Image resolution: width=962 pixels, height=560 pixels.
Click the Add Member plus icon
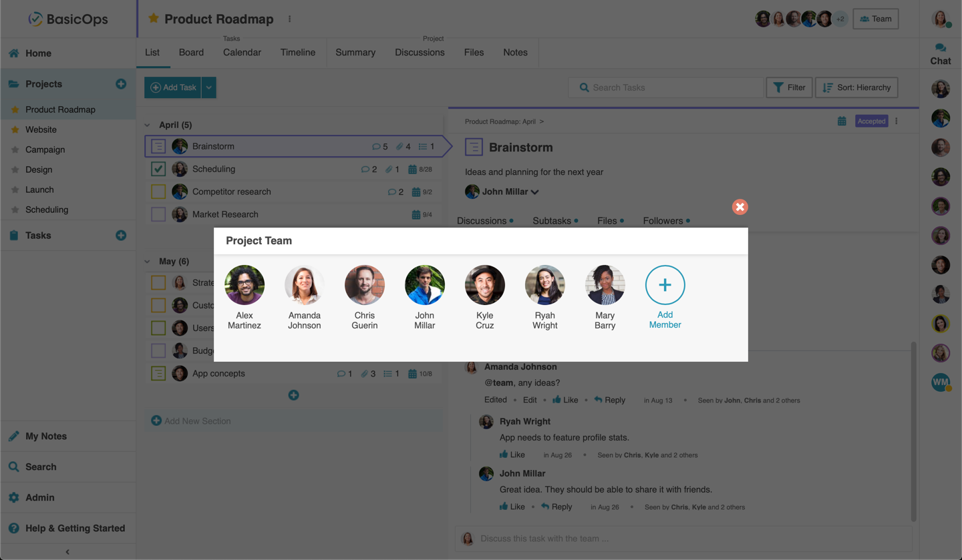(665, 285)
